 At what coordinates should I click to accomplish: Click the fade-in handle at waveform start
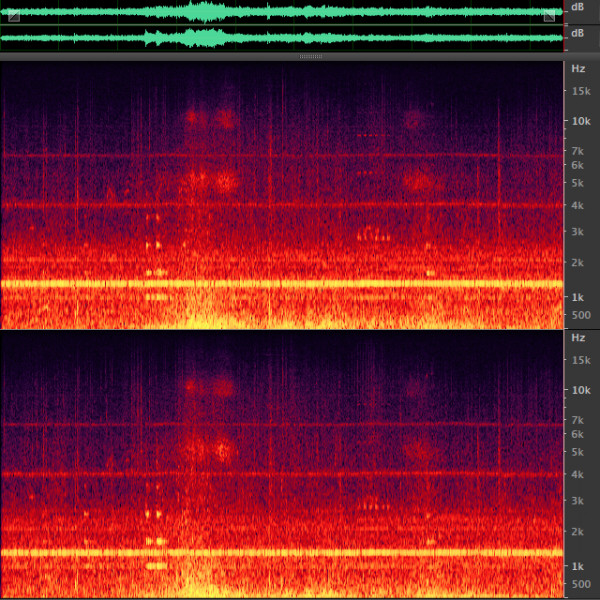point(14,16)
